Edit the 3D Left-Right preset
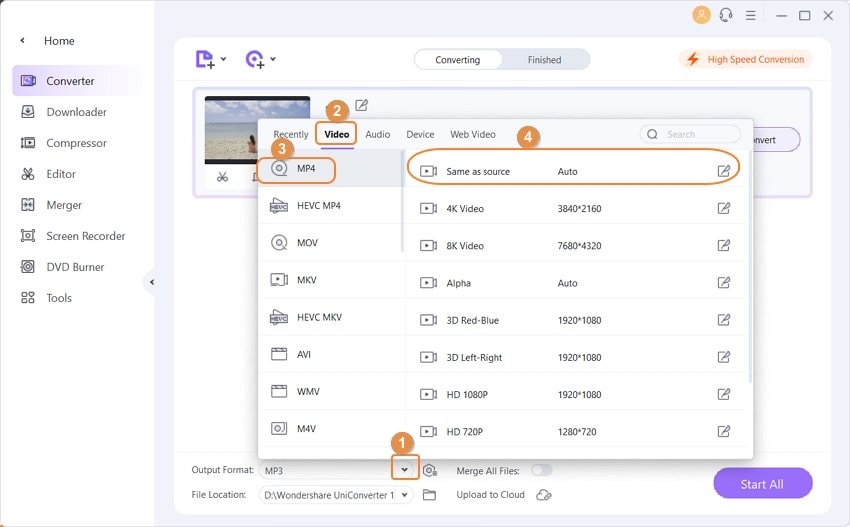 724,357
